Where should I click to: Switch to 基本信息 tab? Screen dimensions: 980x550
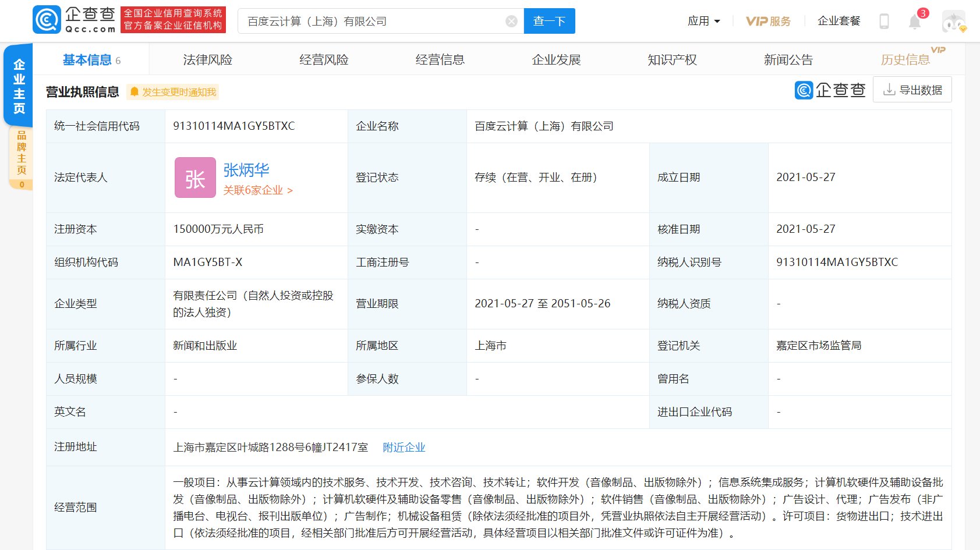[x=91, y=60]
